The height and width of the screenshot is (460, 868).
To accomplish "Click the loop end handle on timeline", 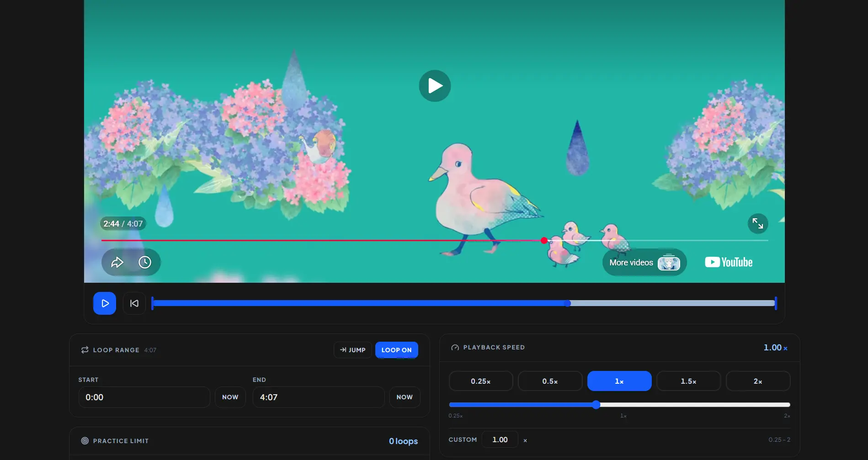I will (776, 303).
